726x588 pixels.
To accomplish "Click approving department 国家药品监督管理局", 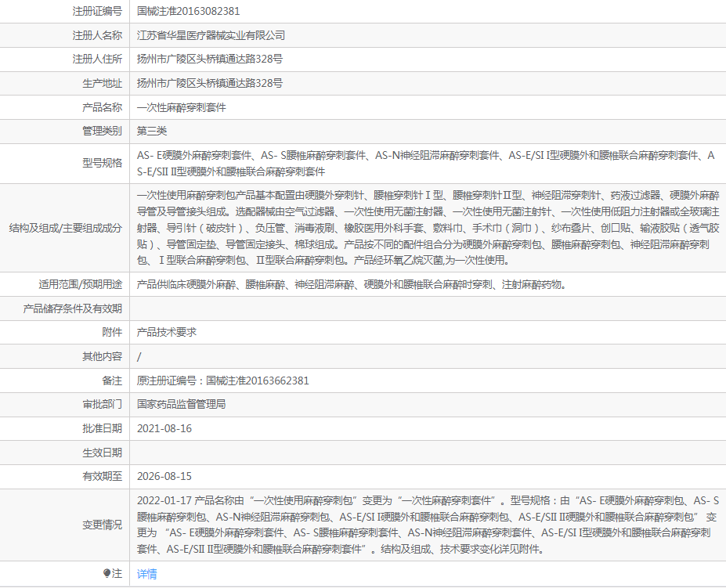I will pos(182,404).
